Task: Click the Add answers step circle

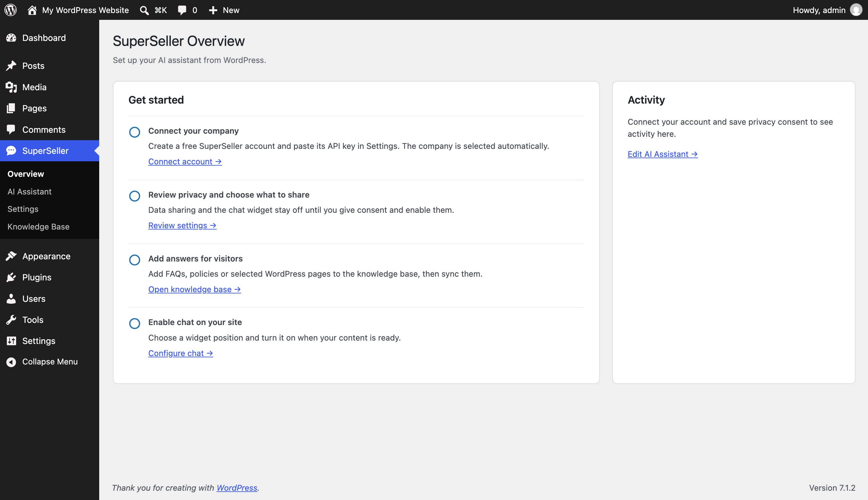Action: pyautogui.click(x=135, y=260)
